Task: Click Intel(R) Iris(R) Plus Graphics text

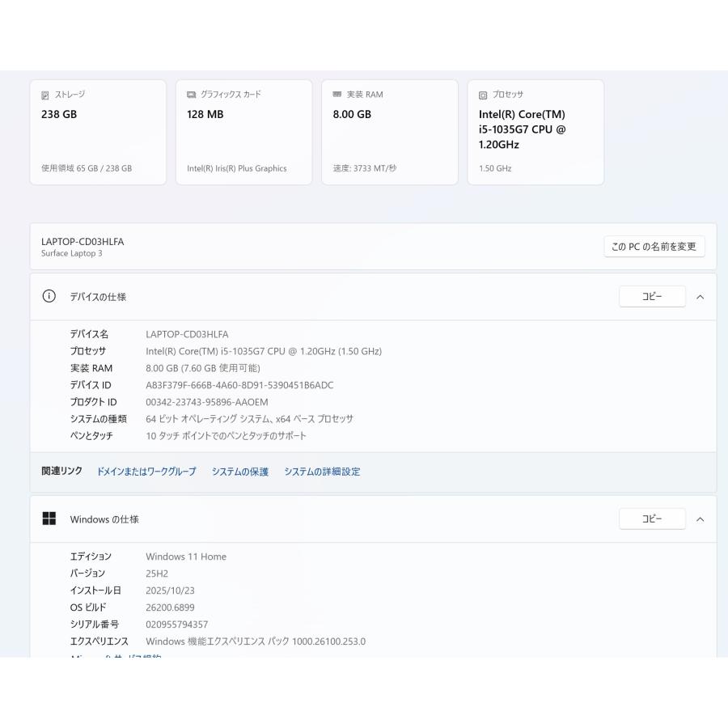Action: [x=237, y=168]
